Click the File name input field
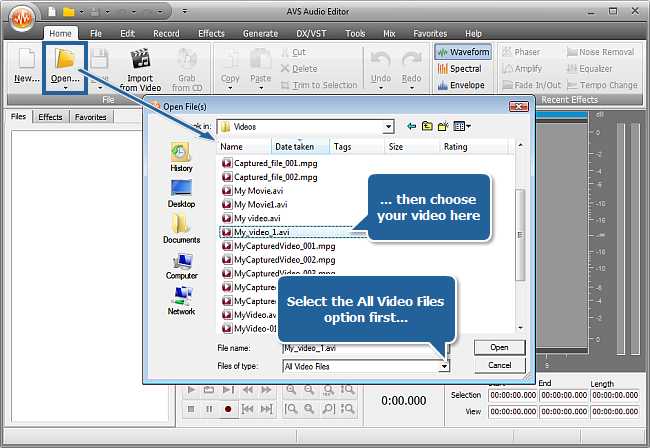This screenshot has width=650, height=448. pyautogui.click(x=365, y=349)
